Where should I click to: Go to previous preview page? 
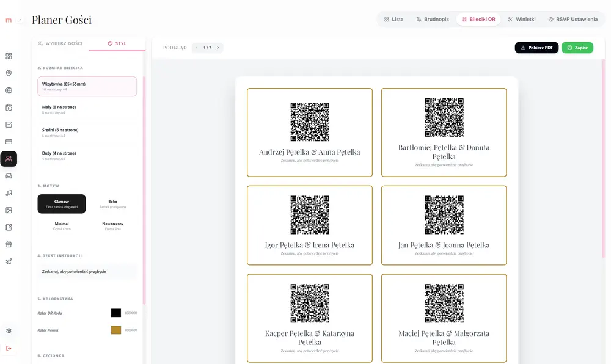pos(197,48)
